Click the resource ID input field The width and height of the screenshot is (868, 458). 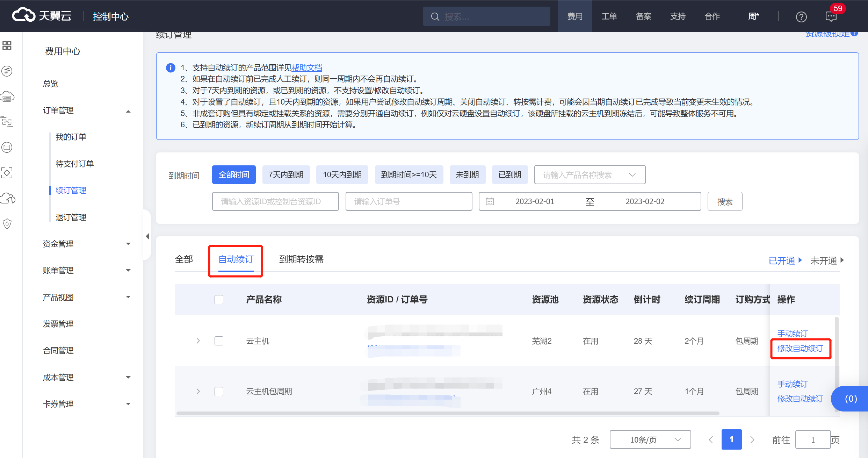275,202
